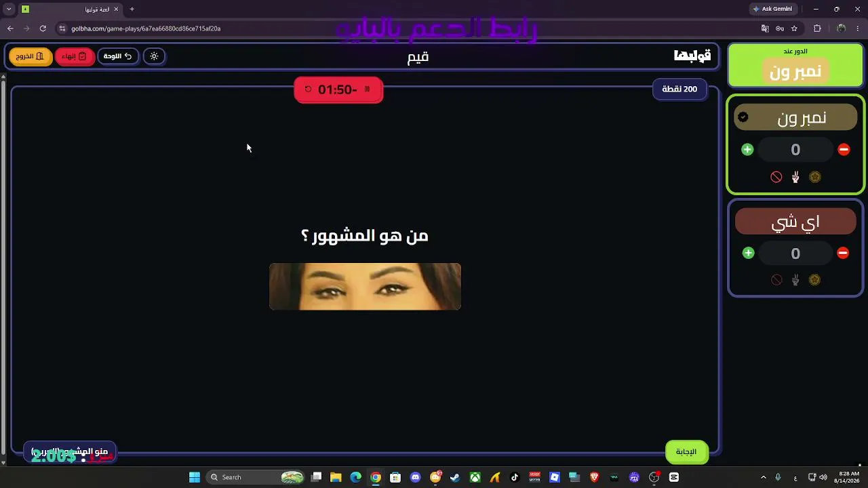Click the hand lifeline icon for نمبر ون

(795, 177)
